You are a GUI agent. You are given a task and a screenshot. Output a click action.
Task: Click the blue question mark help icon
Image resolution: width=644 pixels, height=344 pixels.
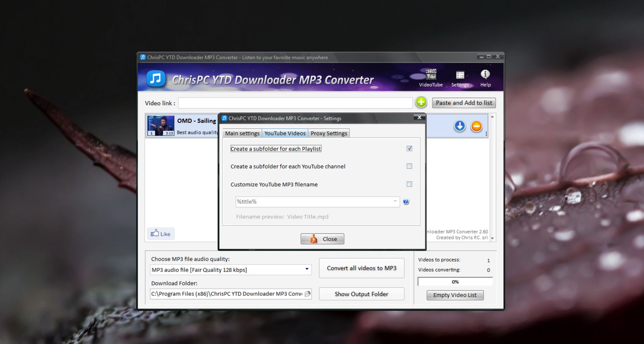[406, 202]
